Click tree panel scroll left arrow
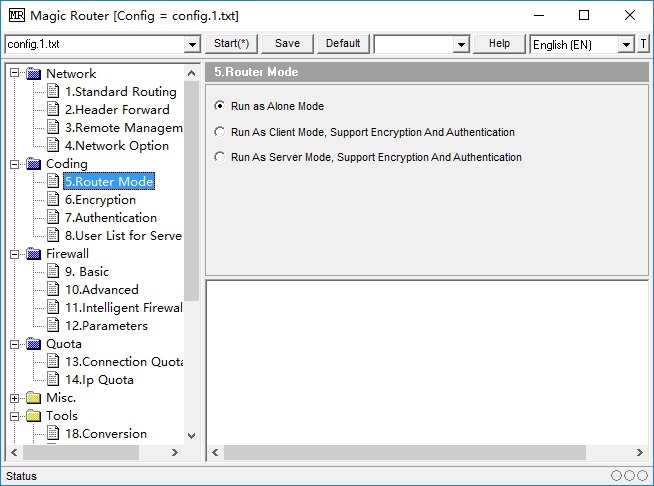654x486 pixels. 14,452
